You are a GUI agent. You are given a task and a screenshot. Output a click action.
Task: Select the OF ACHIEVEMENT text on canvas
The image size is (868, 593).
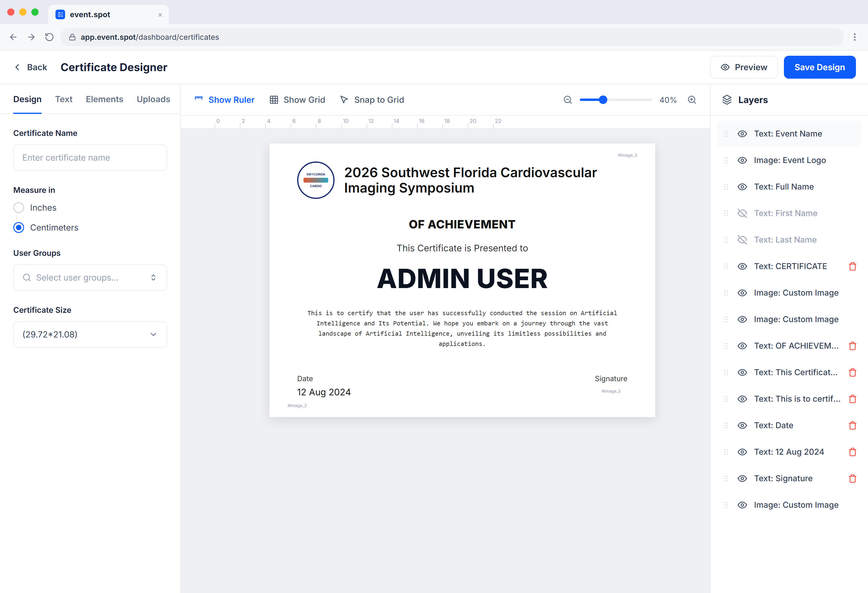(462, 224)
